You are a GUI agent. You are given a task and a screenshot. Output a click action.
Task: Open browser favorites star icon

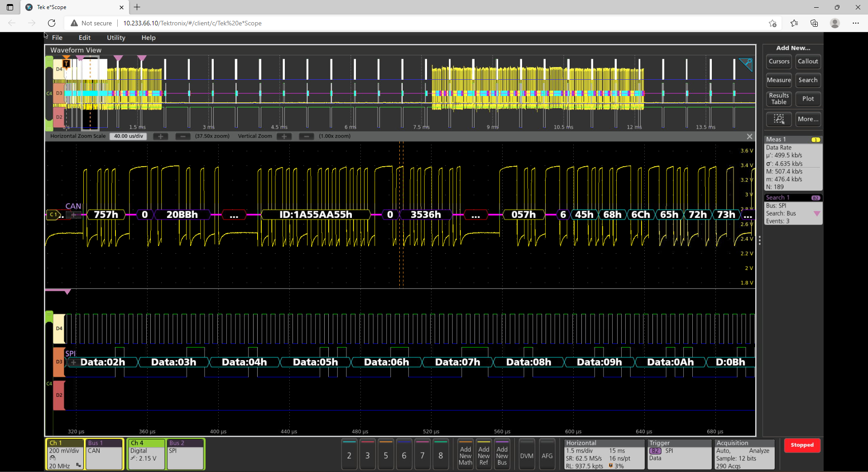coord(794,23)
